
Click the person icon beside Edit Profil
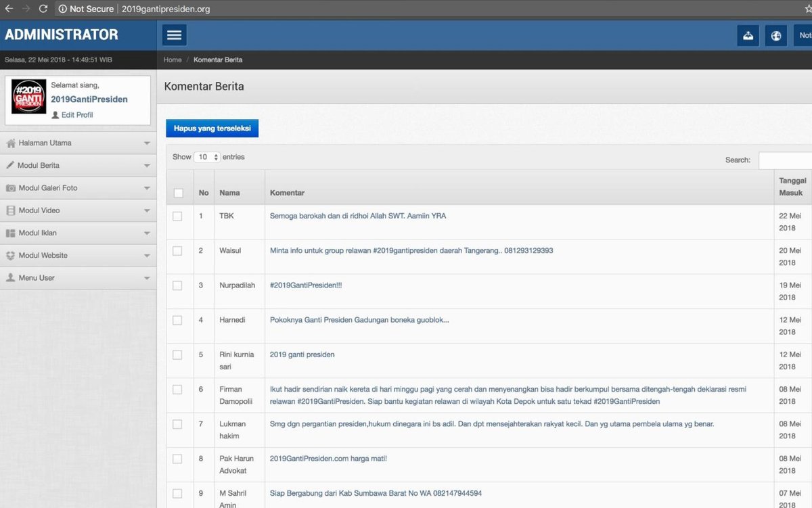coord(55,115)
